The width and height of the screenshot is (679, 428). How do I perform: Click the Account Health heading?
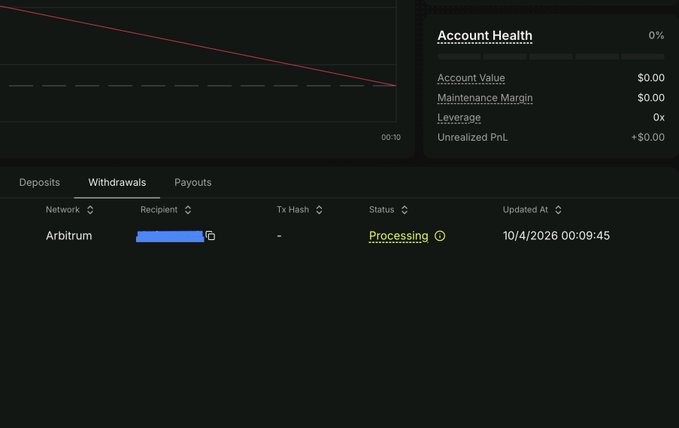[x=485, y=36]
